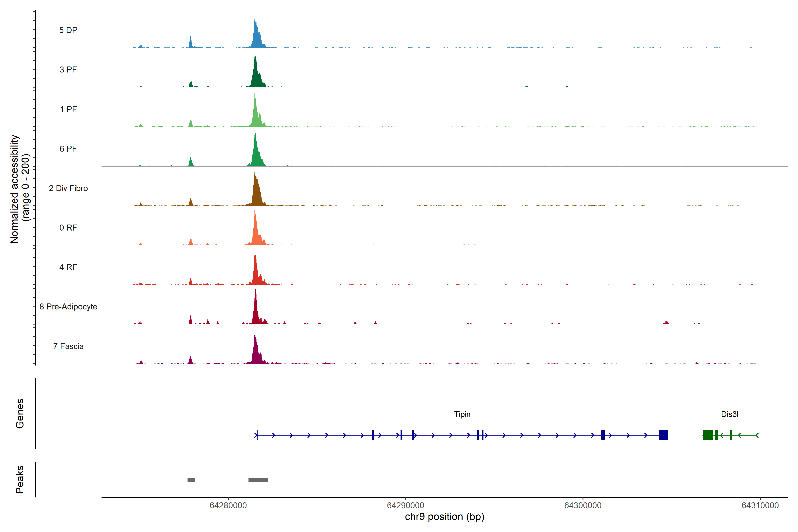798x532 pixels.
Task: Click the 6 PF track label
Action: [x=68, y=149]
